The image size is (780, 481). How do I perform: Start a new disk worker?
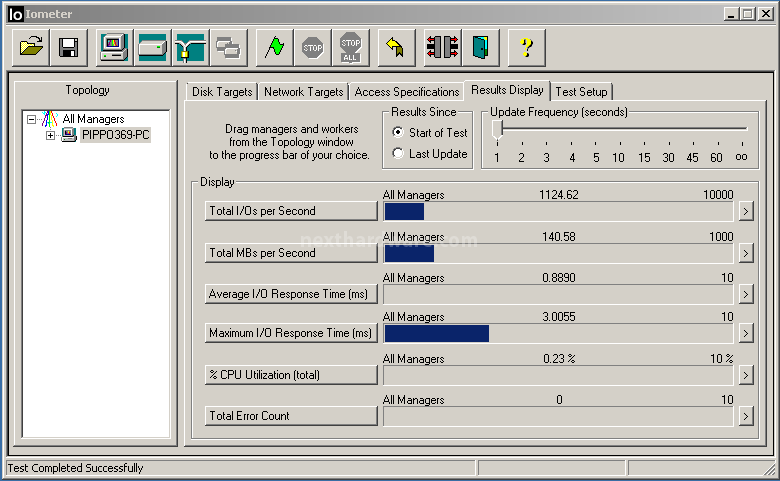152,48
